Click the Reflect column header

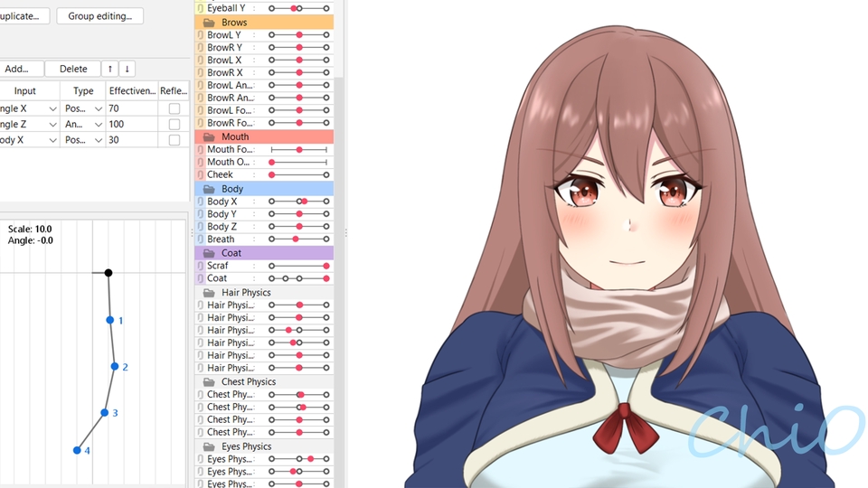pos(174,90)
